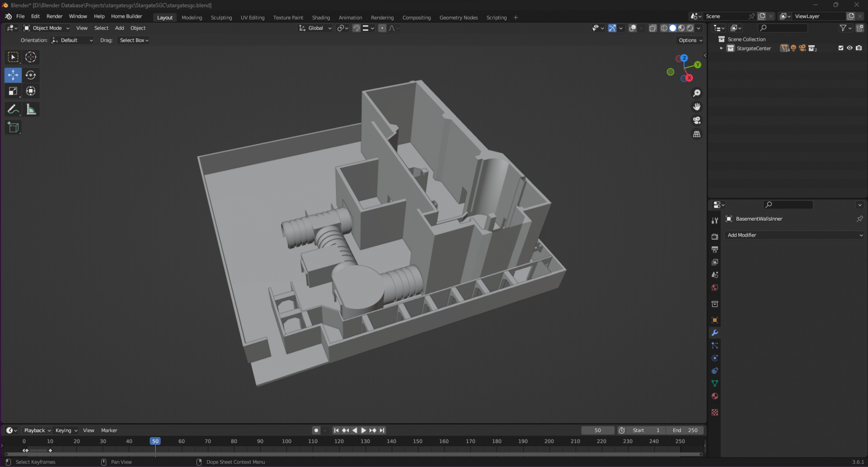The height and width of the screenshot is (467, 868).
Task: Switch to the Sculpting workspace tab
Action: click(221, 18)
